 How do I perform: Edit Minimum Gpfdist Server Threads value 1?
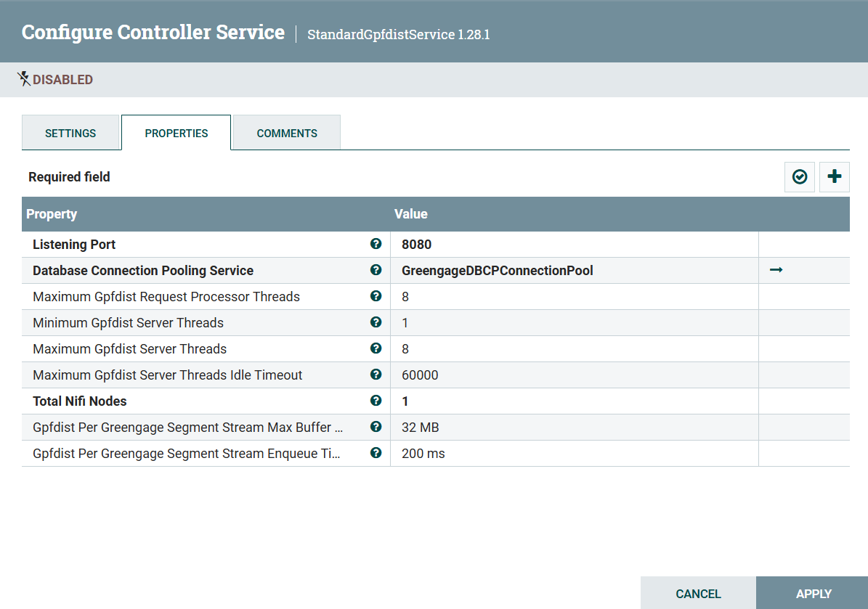click(x=574, y=323)
